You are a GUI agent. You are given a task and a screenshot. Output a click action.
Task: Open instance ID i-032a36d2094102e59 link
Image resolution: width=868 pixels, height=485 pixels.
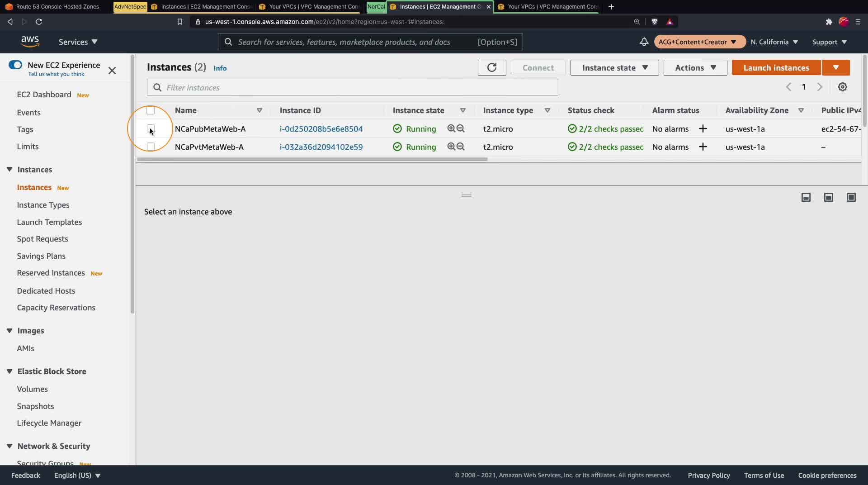(321, 147)
